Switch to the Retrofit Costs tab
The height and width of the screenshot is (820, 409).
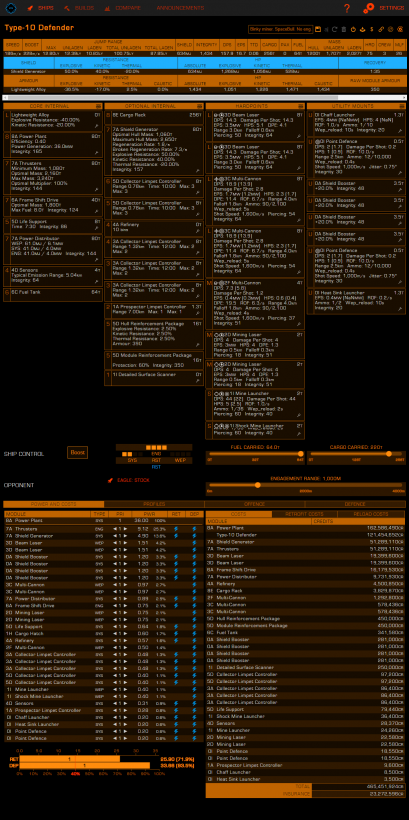[304, 514]
